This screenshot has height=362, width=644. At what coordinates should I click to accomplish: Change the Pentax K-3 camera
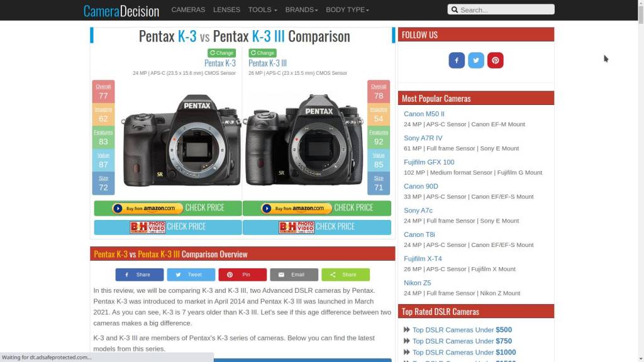pos(221,53)
